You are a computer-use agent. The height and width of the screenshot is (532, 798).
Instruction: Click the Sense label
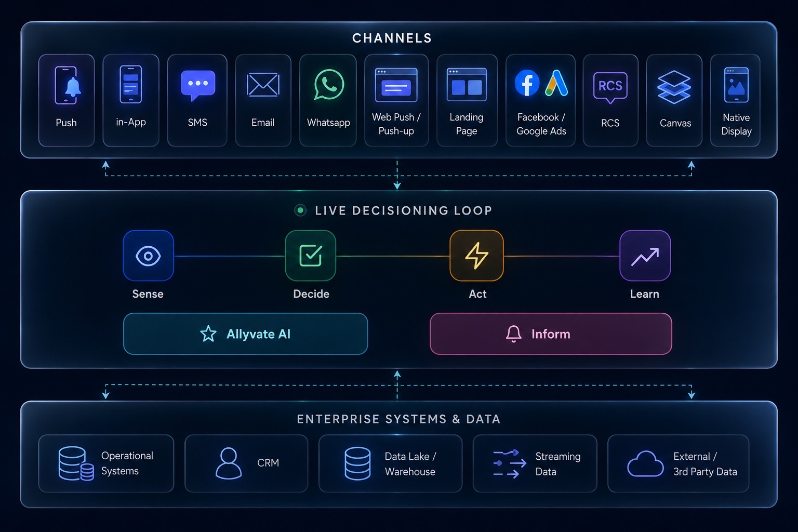[148, 294]
